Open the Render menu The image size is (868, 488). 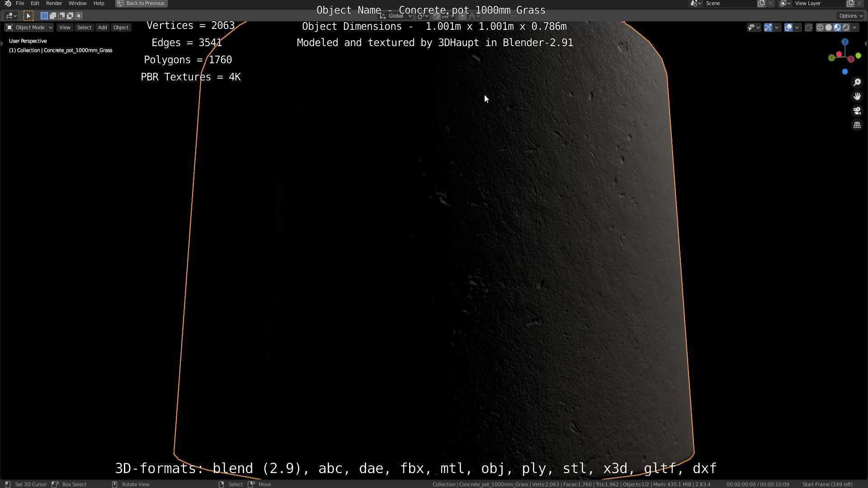(x=54, y=3)
